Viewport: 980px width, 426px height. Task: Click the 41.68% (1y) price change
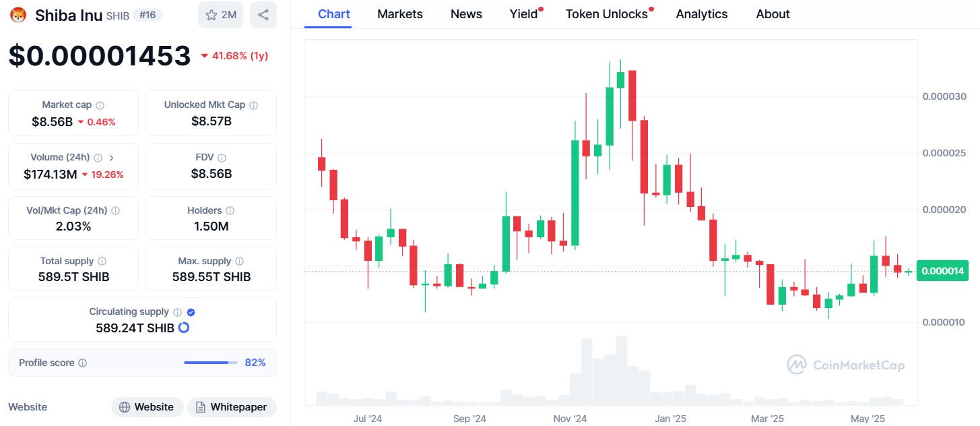click(234, 56)
